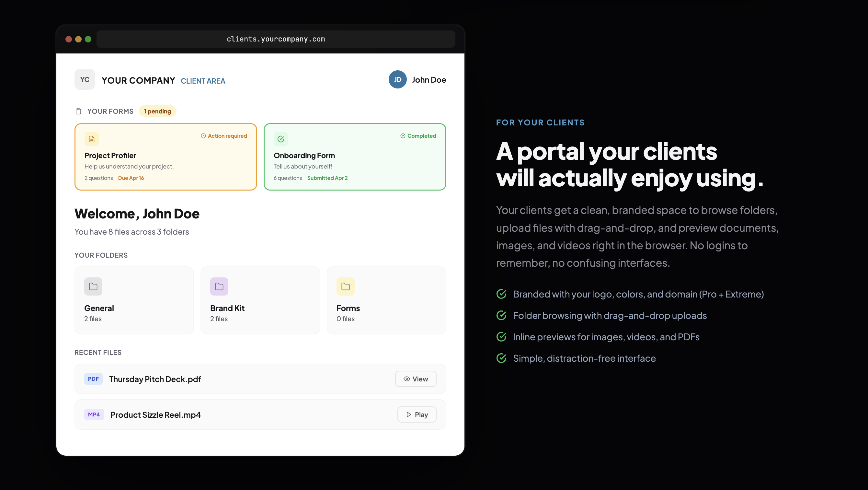Viewport: 868px width, 490px height.
Task: Open the General folder icon
Action: [x=93, y=286]
